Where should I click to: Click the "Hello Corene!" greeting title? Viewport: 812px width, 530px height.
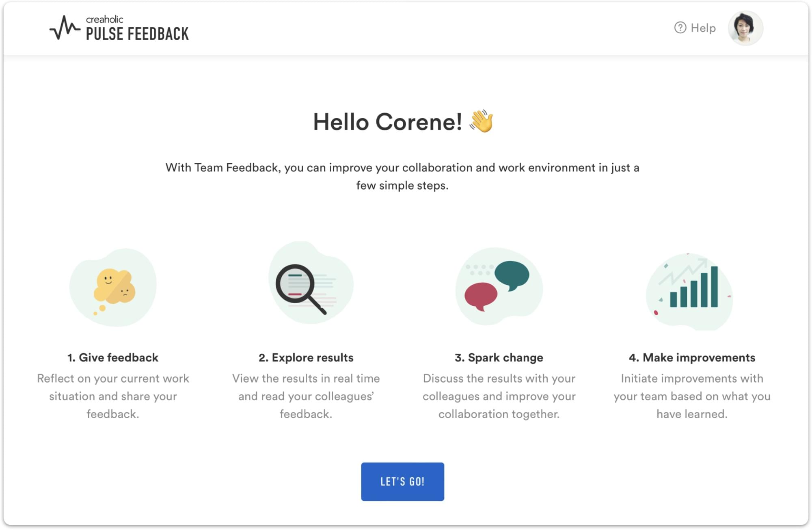387,122
